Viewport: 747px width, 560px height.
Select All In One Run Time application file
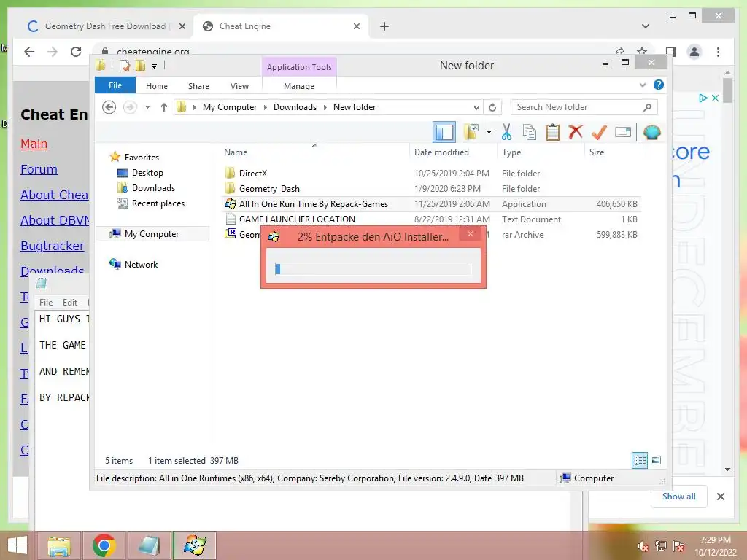(x=314, y=204)
